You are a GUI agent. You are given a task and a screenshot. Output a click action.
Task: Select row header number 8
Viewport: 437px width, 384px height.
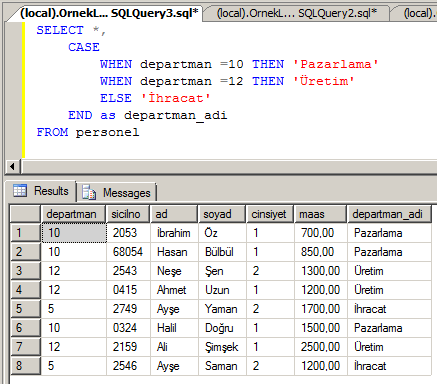[25, 366]
